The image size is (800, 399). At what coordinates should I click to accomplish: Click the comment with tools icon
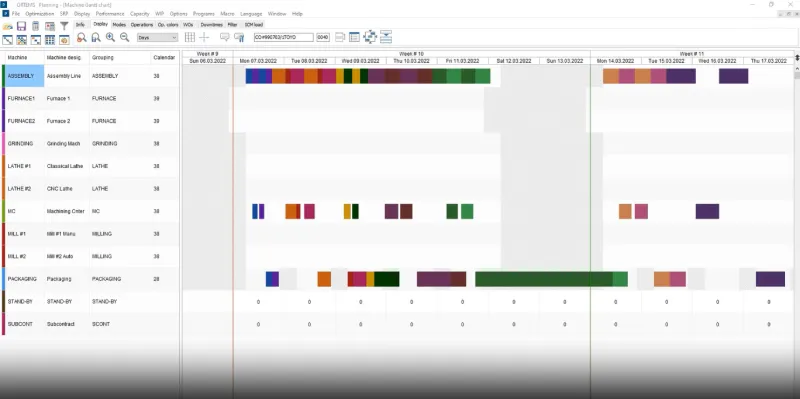click(239, 37)
